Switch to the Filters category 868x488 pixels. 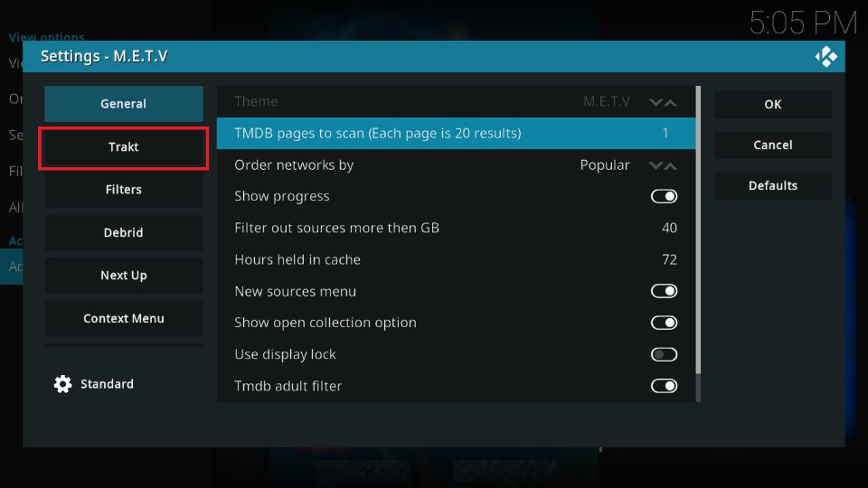[x=124, y=190]
